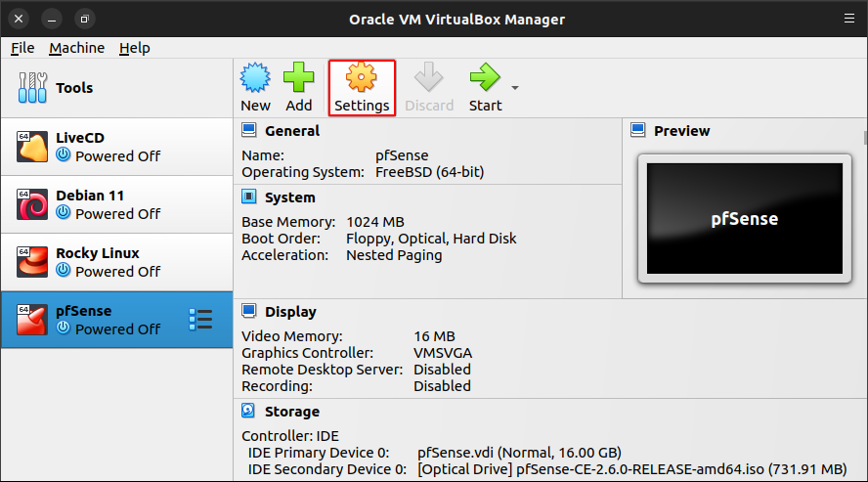Click the Controller: IDE label

point(290,436)
